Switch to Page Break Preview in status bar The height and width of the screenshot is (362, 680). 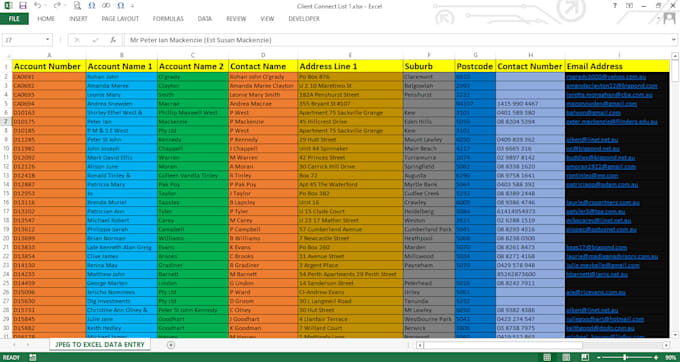tap(585, 358)
